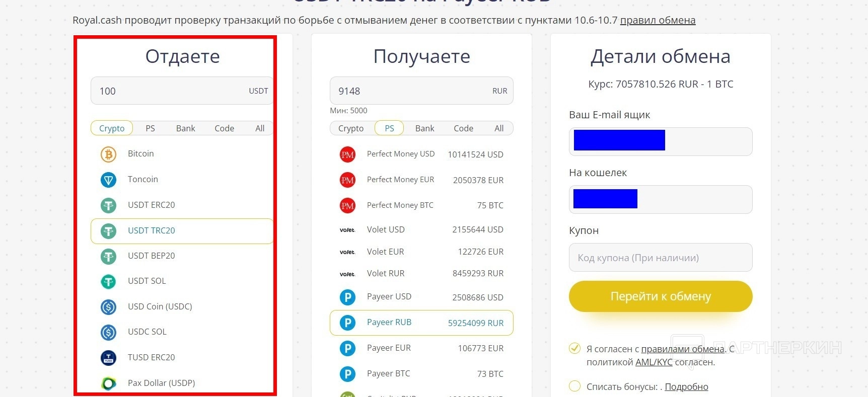Click the USD Coin (USDC) icon
The width and height of the screenshot is (868, 397).
[108, 307]
